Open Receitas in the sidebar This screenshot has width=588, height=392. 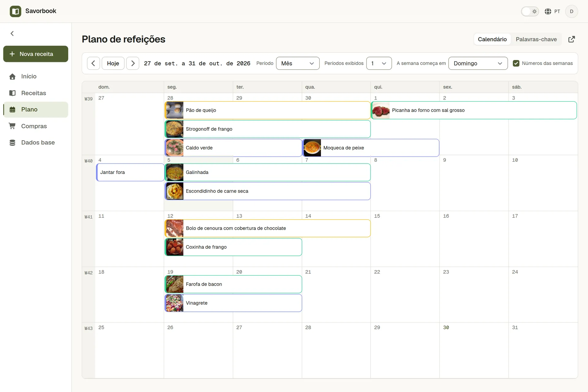(36, 93)
